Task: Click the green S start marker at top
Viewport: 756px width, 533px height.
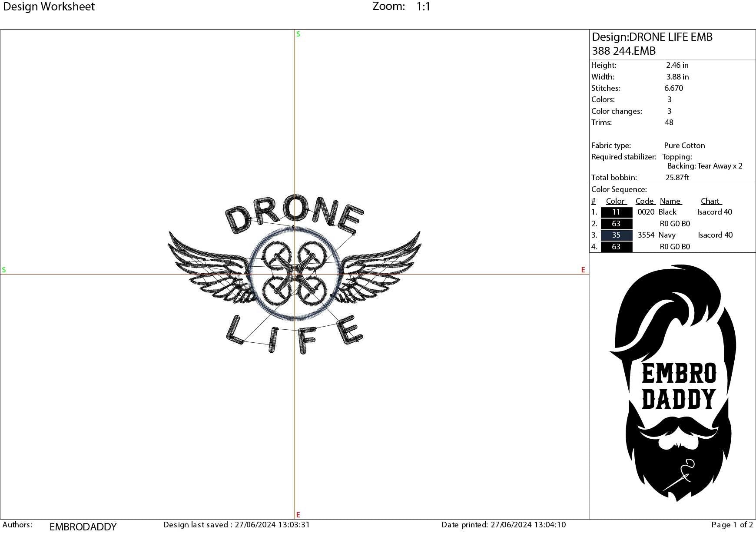Action: tap(298, 34)
